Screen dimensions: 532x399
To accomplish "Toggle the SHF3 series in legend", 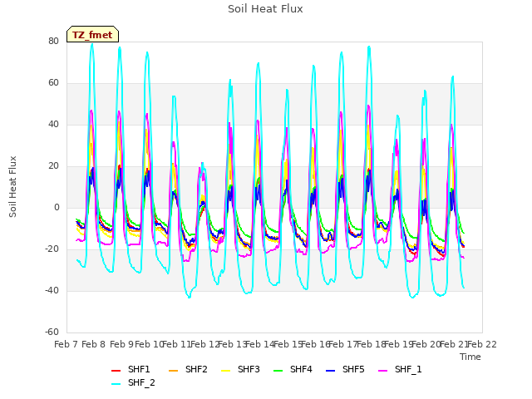I will [240, 369].
